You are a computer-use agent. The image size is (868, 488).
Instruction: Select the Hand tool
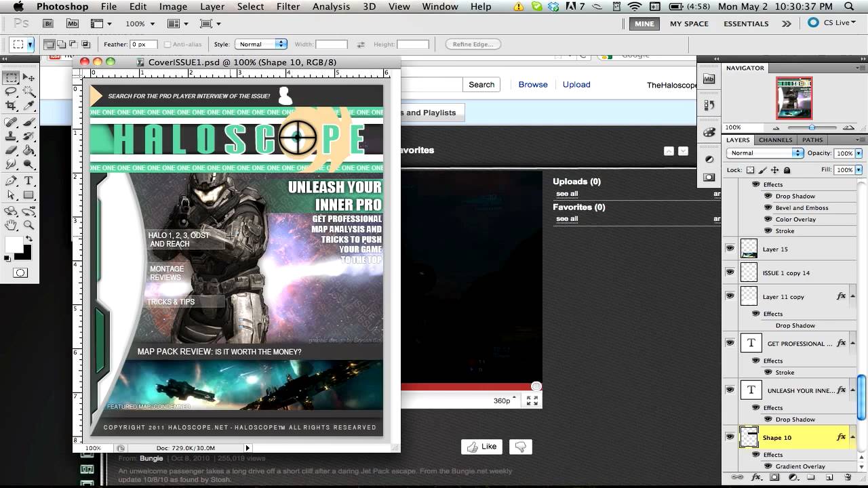12,225
